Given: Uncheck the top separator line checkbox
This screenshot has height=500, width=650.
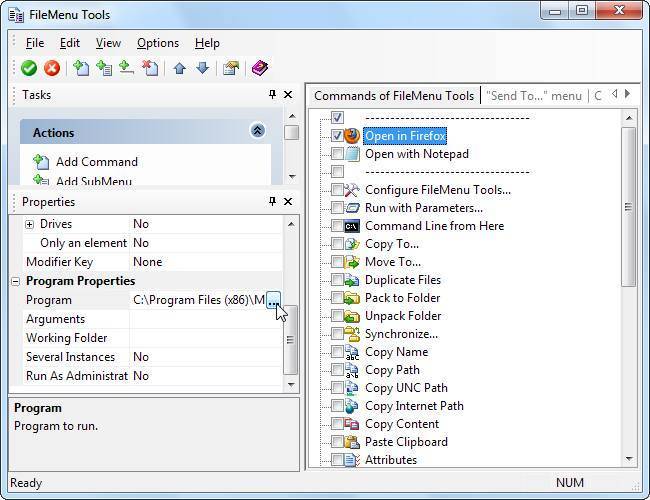Looking at the screenshot, I should point(337,117).
